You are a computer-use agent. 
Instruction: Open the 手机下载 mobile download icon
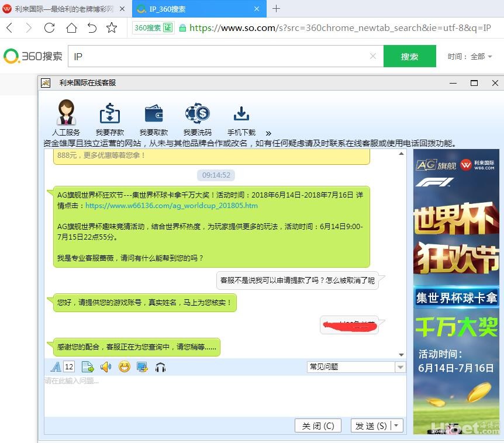click(241, 113)
